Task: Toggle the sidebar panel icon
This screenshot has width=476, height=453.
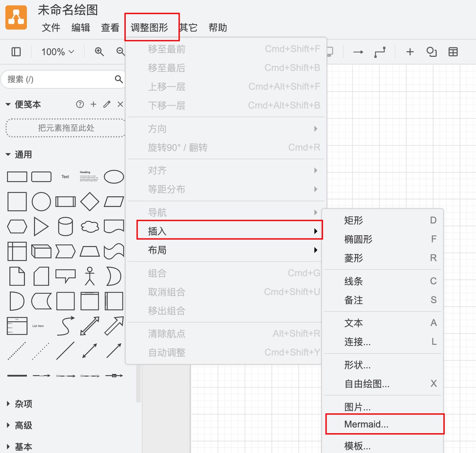Action: coord(16,52)
